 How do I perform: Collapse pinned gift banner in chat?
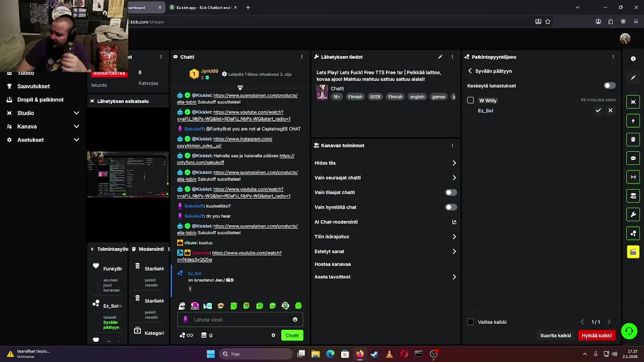(x=240, y=88)
